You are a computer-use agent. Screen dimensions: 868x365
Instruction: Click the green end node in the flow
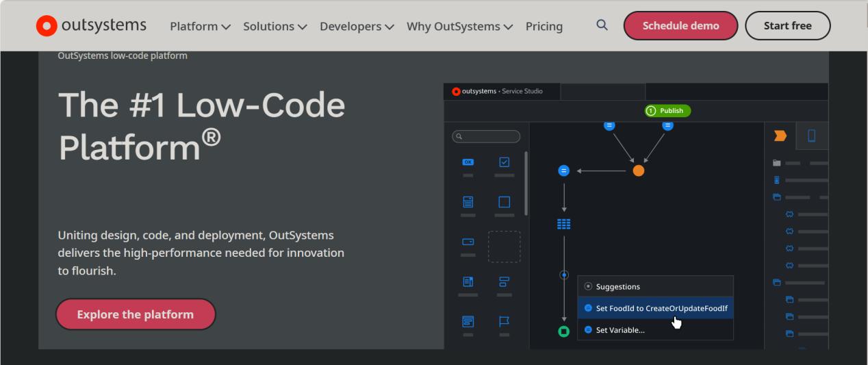click(564, 331)
